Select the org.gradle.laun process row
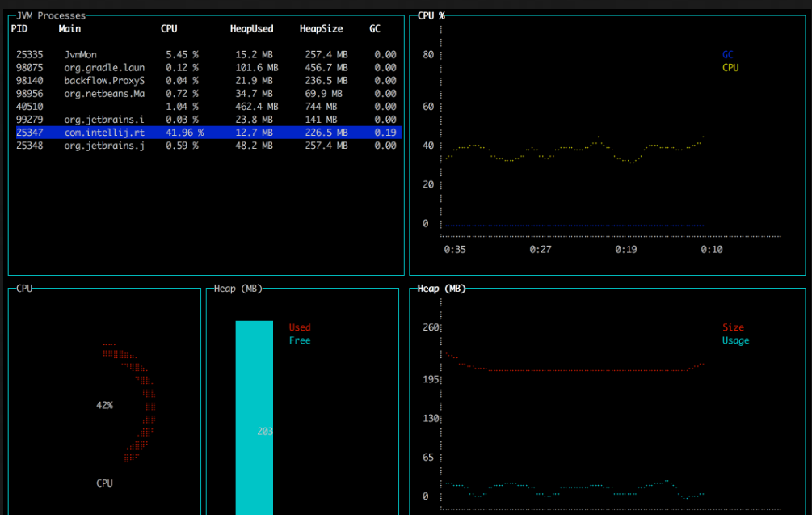The height and width of the screenshot is (515, 812). pos(103,68)
